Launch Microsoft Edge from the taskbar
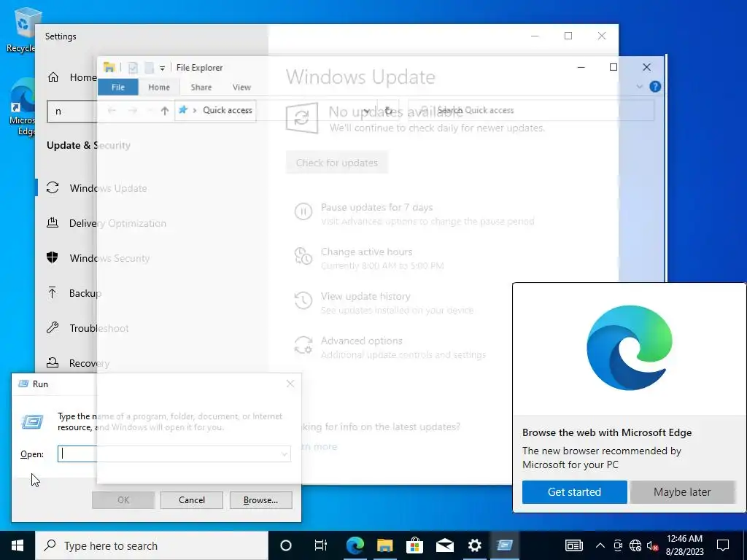747x560 pixels. 355,545
